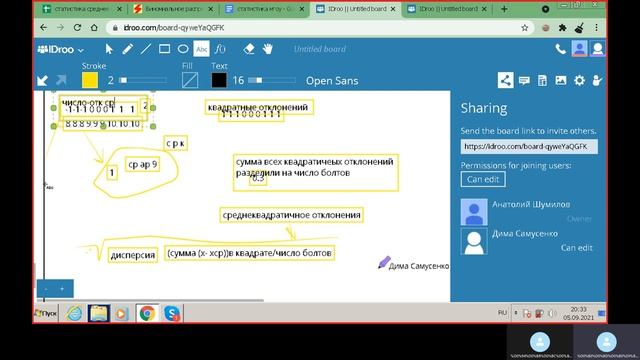Viewport: 640px width, 360px height.
Task: Open the insert image icon
Action: tap(561, 80)
